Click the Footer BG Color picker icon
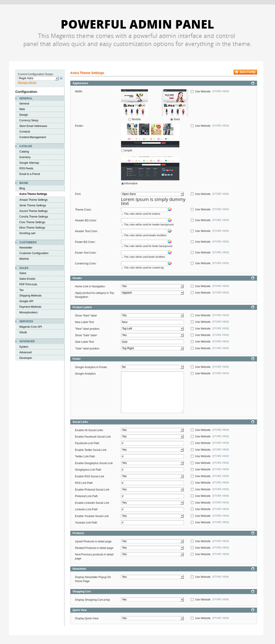The image size is (275, 644). tap(170, 242)
